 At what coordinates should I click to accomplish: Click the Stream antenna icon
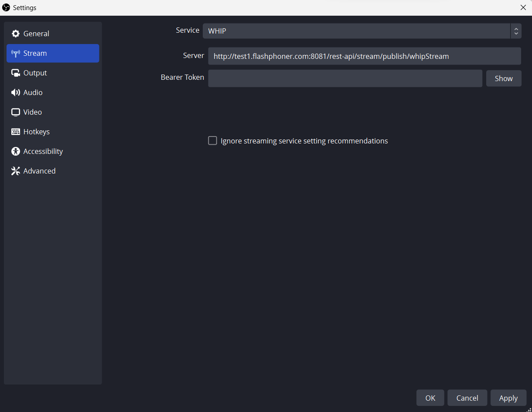16,53
